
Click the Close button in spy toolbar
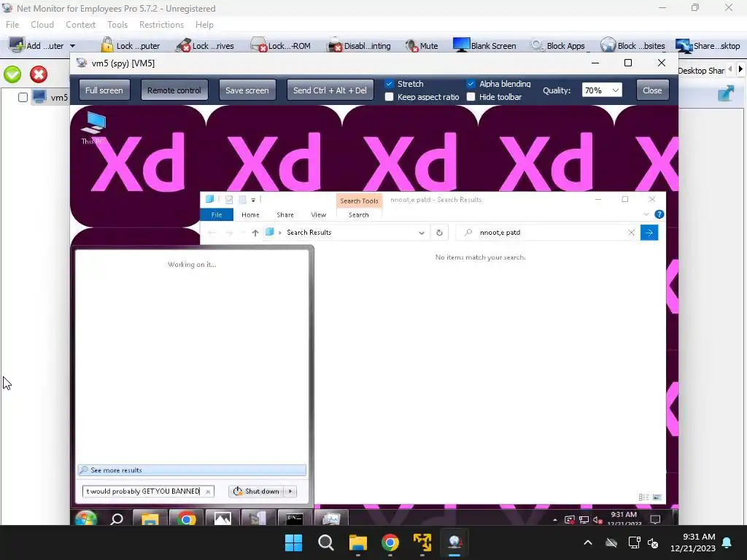pos(652,90)
